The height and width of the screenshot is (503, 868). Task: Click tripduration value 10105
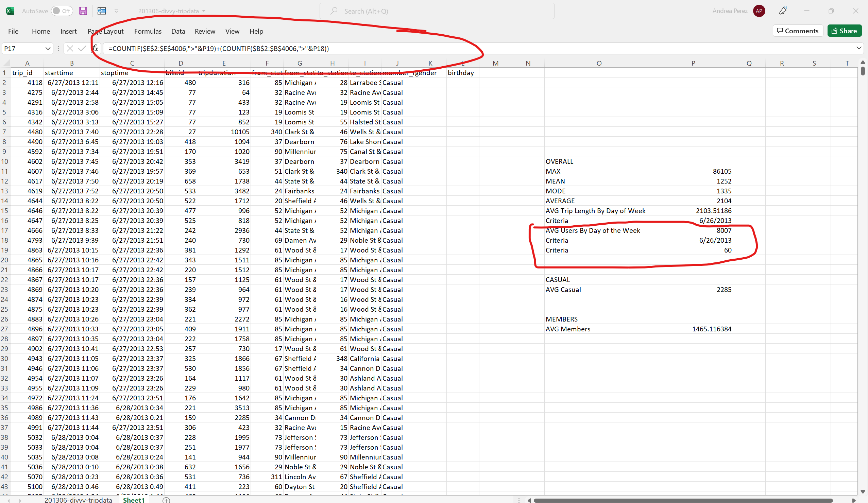pos(224,132)
